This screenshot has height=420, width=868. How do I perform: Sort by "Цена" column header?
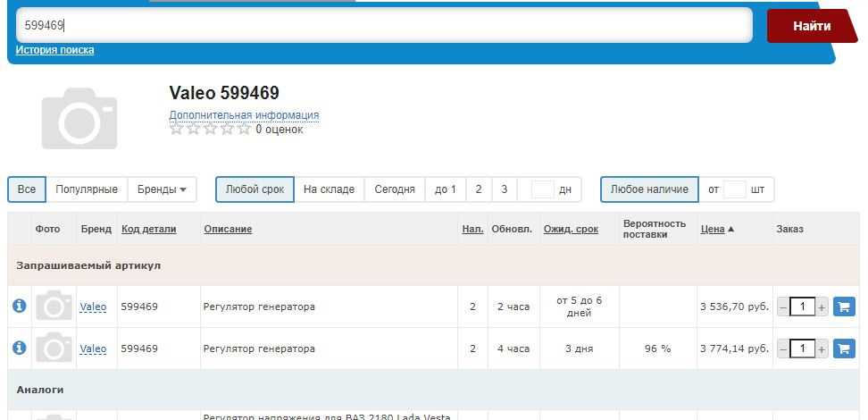[712, 229]
